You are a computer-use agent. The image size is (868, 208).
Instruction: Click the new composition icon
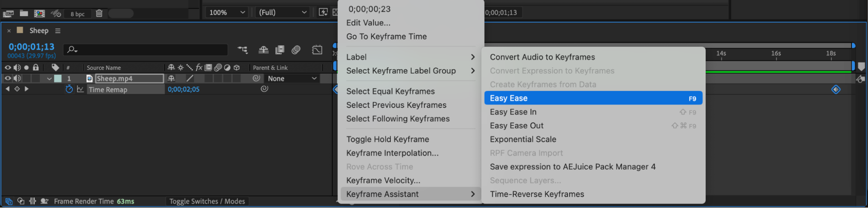40,13
